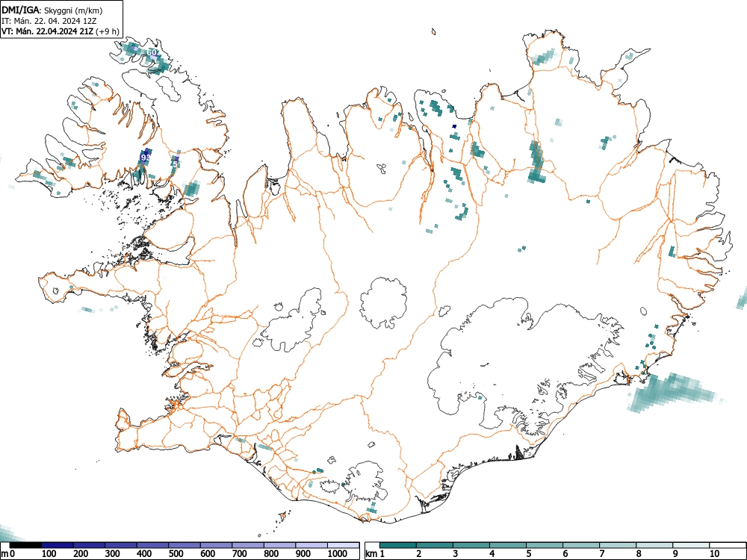Click the 'km 1' label starting the kilometer scale
This screenshot has width=747, height=560.
375,553
